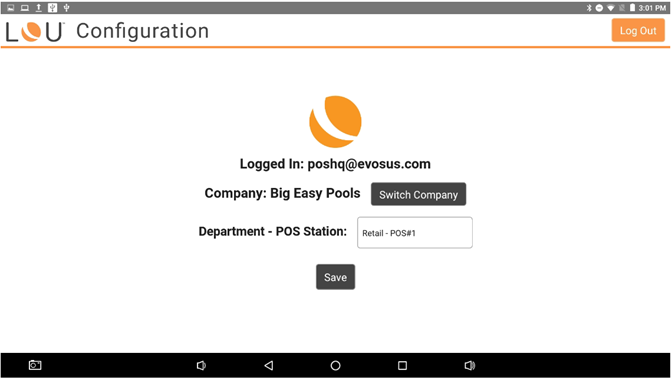
Task: Click the LOU logo in header
Action: coord(35,32)
